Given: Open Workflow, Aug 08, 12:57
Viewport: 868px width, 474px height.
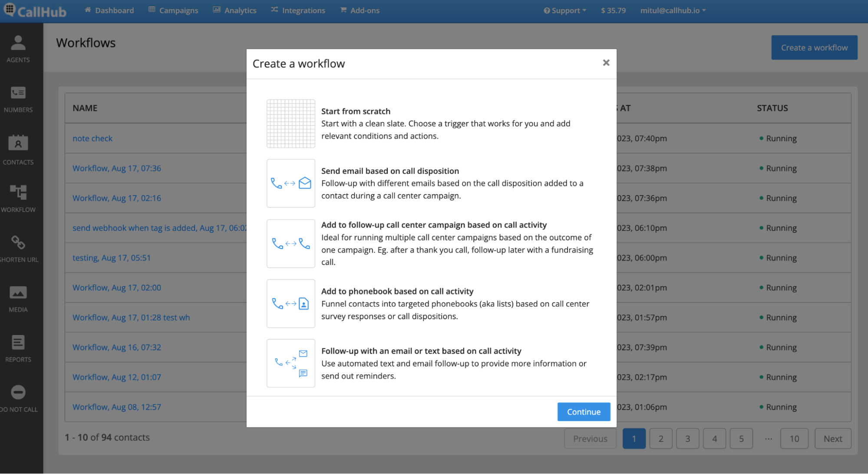Looking at the screenshot, I should (x=116, y=407).
